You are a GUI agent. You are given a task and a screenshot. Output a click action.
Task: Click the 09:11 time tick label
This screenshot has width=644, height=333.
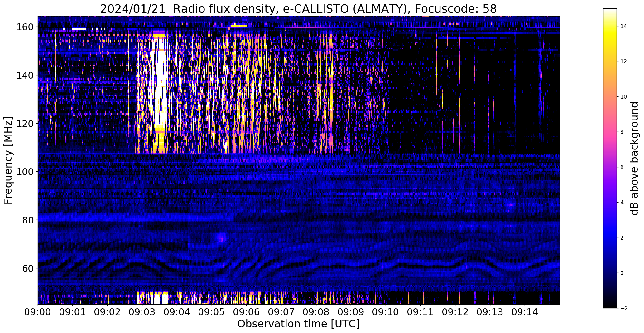point(420,312)
